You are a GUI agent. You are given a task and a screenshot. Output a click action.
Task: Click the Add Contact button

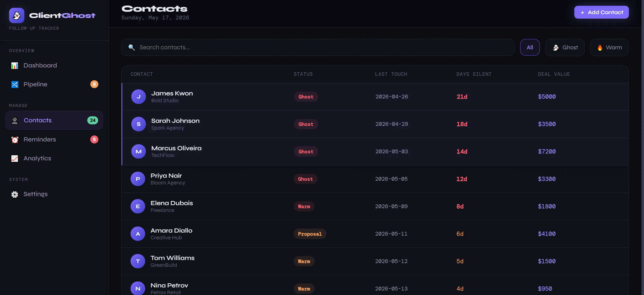click(601, 12)
